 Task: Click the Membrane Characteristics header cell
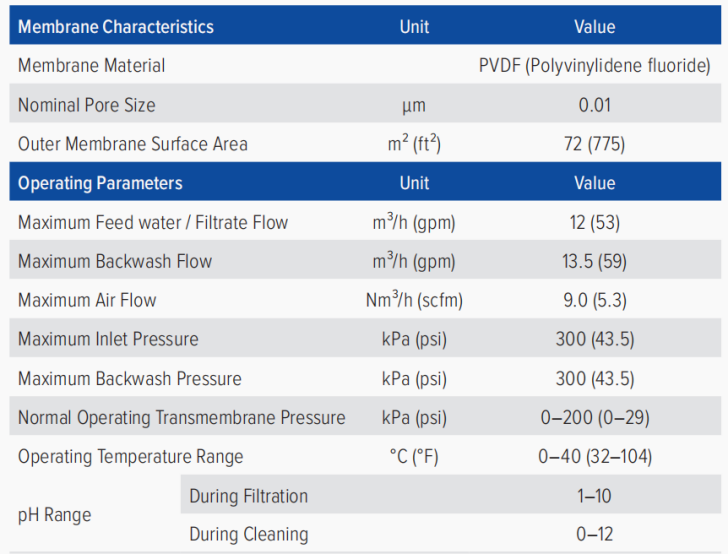[116, 27]
